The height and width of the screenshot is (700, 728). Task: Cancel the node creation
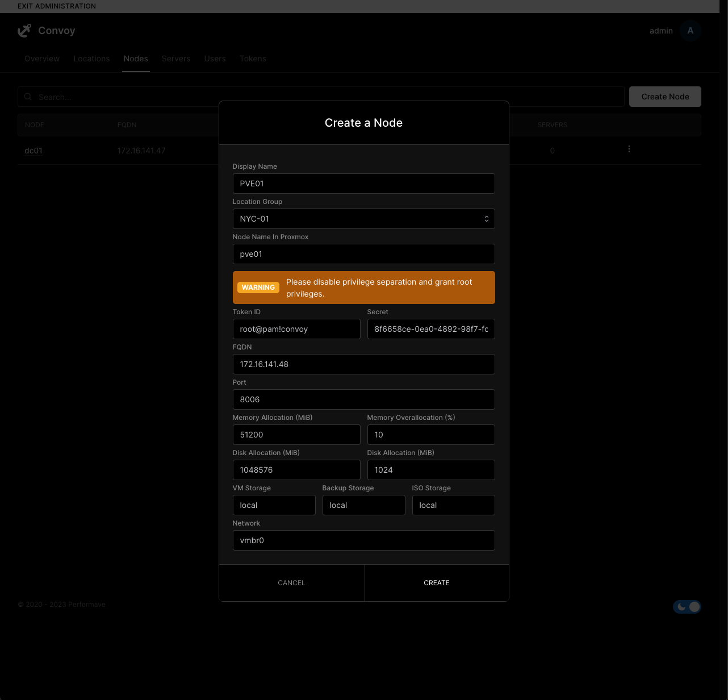[291, 582]
